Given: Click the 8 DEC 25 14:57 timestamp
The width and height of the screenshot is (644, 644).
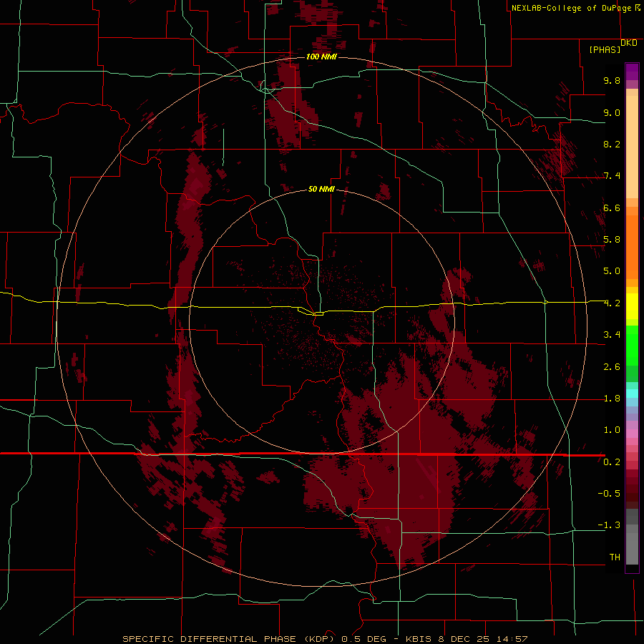Looking at the screenshot, I should click(x=484, y=639).
